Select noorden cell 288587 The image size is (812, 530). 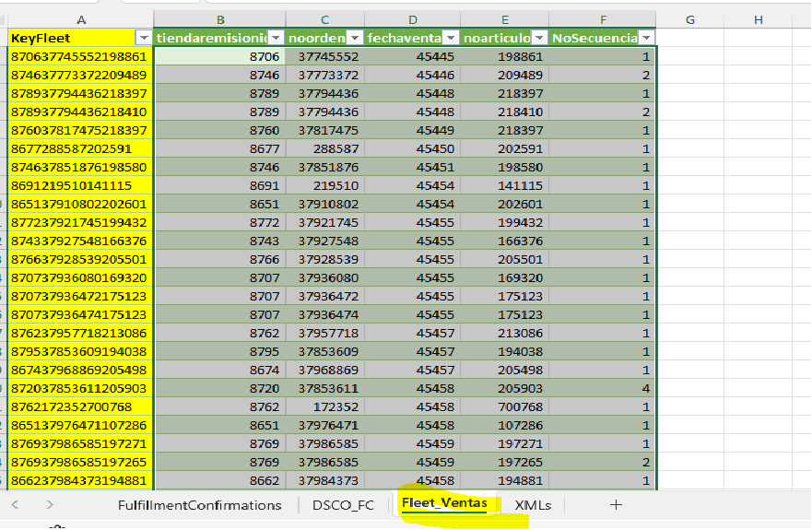pos(325,148)
